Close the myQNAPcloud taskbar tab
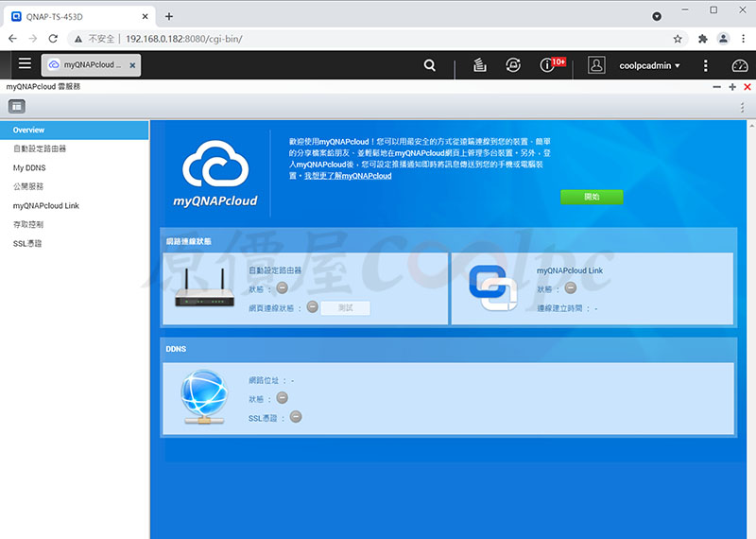The height and width of the screenshot is (539, 756). 132,65
